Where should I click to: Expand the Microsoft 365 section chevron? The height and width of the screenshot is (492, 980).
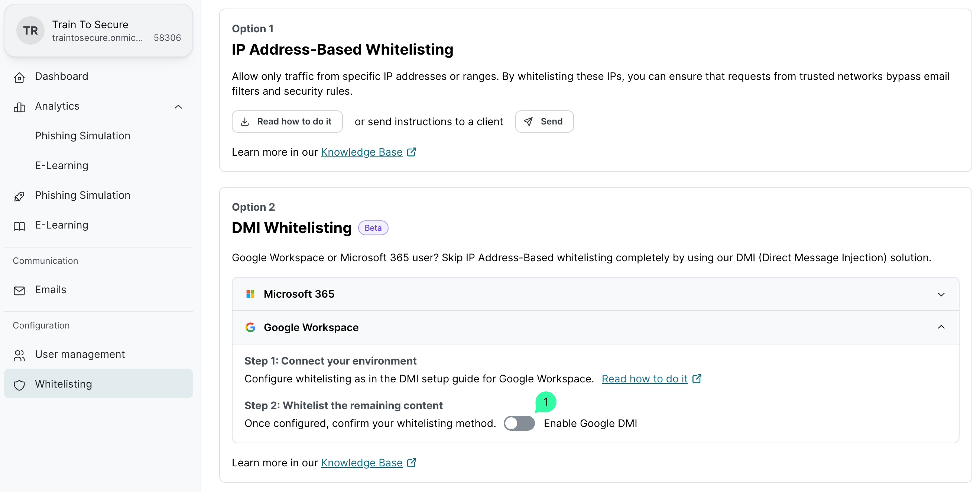(941, 294)
